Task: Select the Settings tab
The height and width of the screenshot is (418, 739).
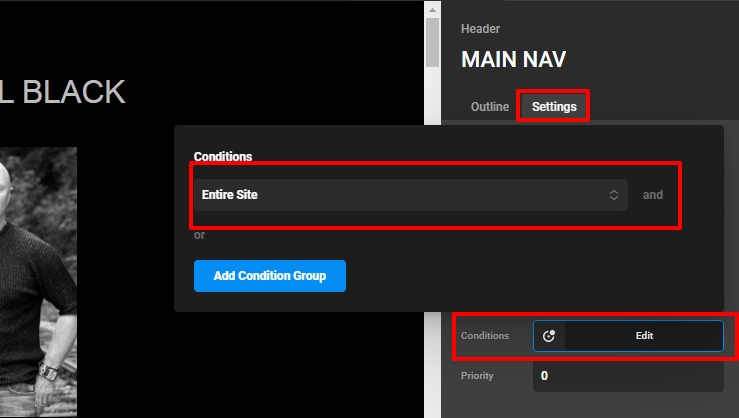Action: click(x=554, y=107)
